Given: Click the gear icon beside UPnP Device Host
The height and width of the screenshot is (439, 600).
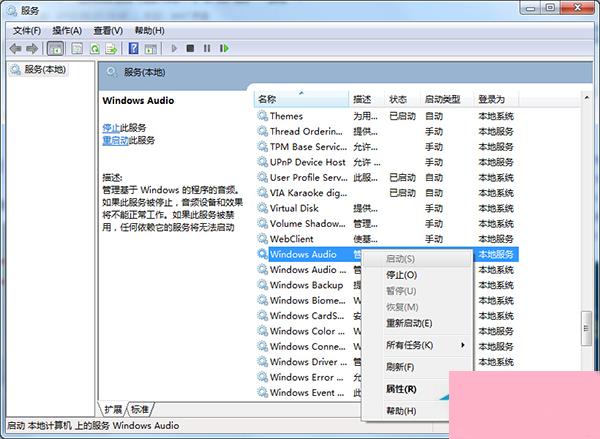Looking at the screenshot, I should (x=262, y=162).
